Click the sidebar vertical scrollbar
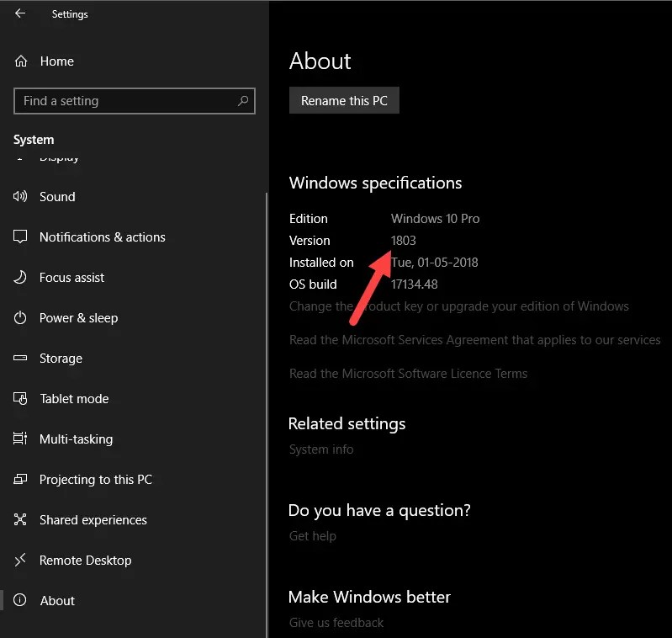Viewport: 672px width, 638px height. pos(267,415)
